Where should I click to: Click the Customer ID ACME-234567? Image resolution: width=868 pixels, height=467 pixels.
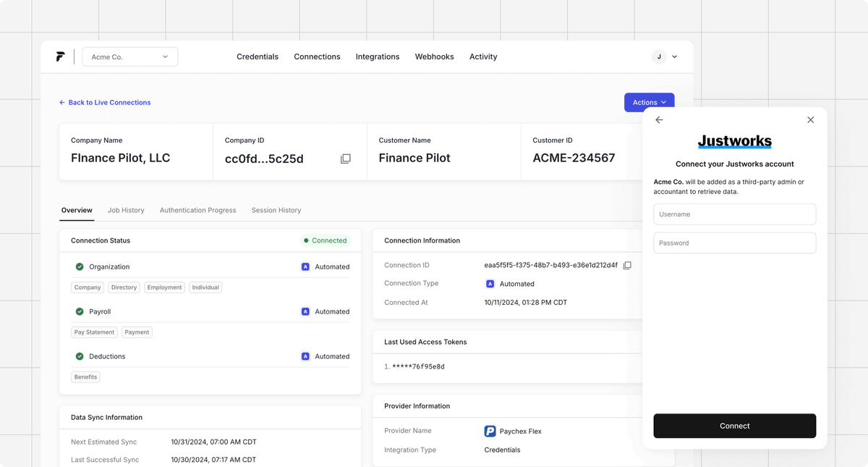574,158
